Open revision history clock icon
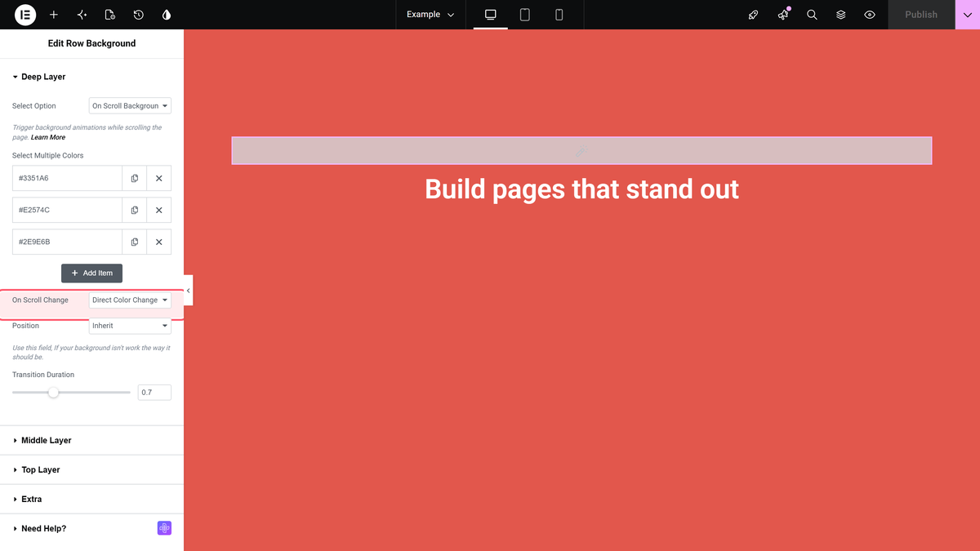Screen dimensions: 980x551 tap(139, 15)
